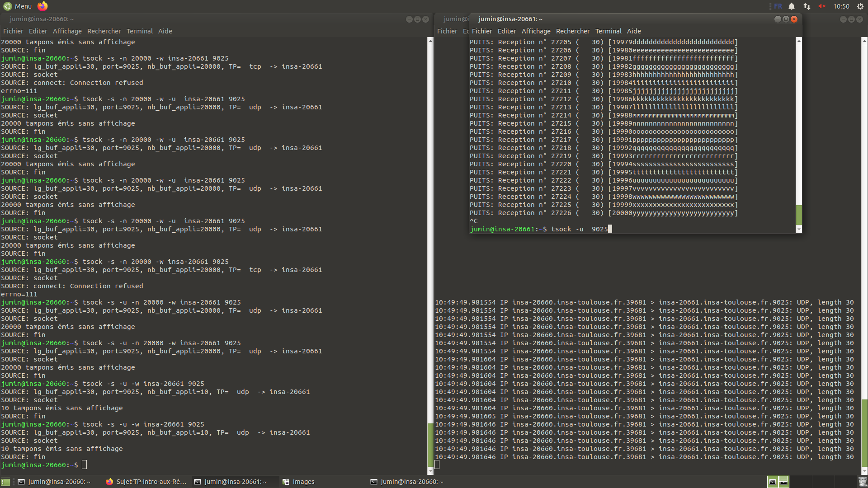Open the notifications bell indicator

(792, 6)
